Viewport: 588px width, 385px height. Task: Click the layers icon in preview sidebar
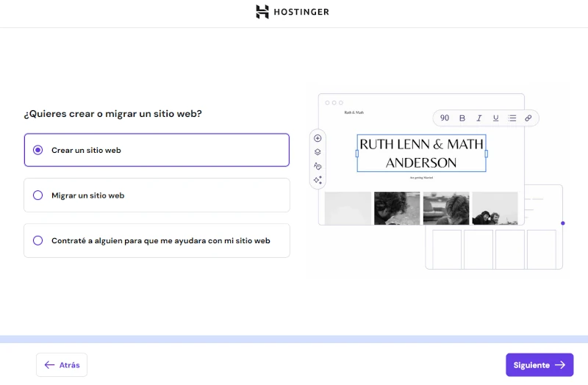tap(318, 152)
